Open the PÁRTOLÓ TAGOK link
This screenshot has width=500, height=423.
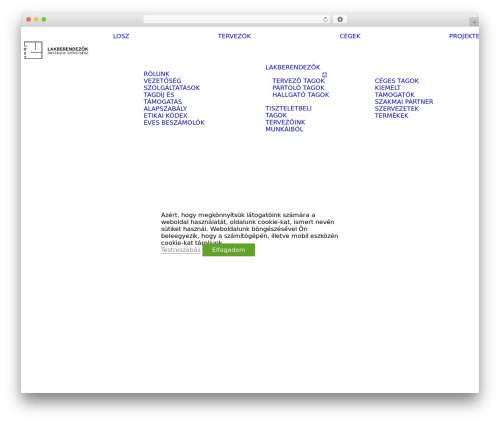pyautogui.click(x=298, y=88)
